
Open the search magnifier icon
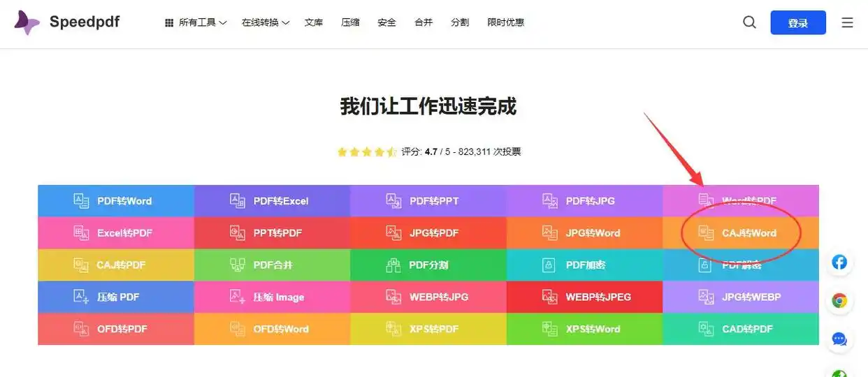point(749,22)
